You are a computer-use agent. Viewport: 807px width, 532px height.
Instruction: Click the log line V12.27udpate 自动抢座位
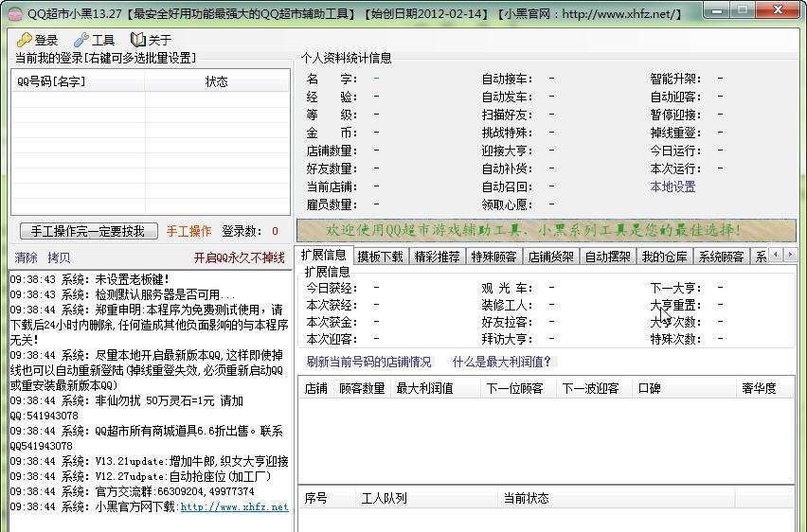(x=140, y=476)
